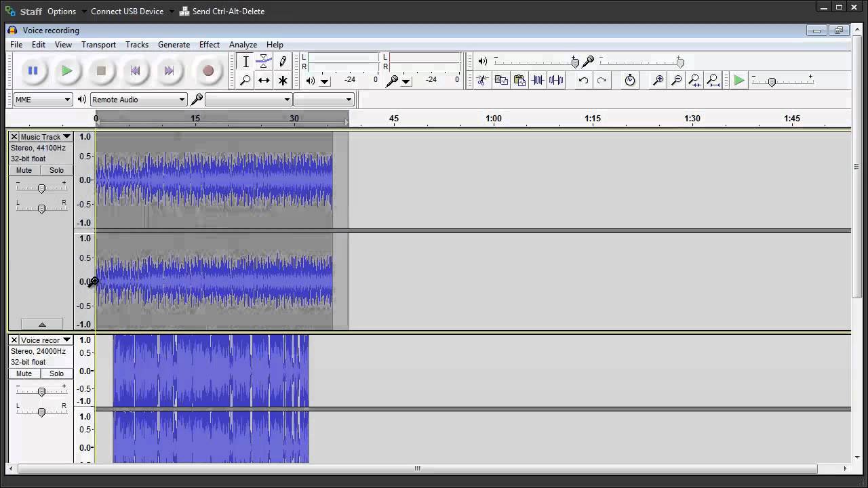Start recording with the Record button

[208, 70]
